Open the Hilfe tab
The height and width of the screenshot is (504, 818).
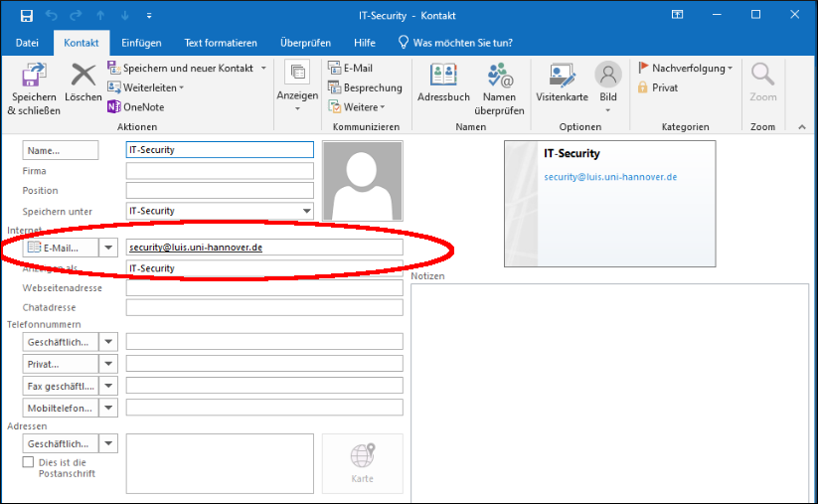click(x=365, y=43)
